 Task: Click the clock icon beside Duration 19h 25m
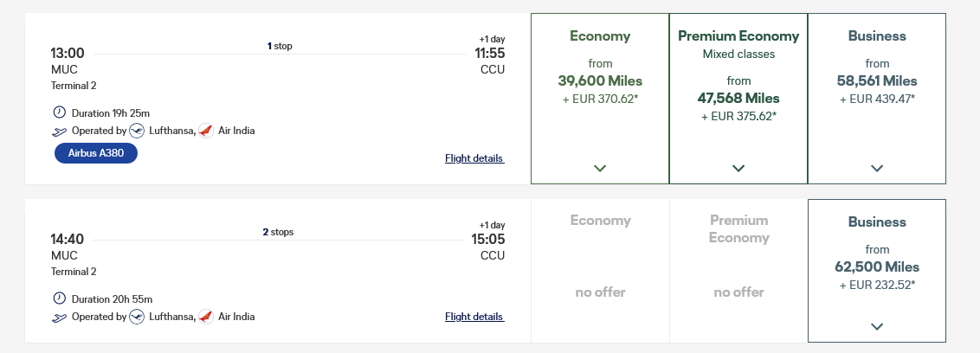(x=60, y=112)
